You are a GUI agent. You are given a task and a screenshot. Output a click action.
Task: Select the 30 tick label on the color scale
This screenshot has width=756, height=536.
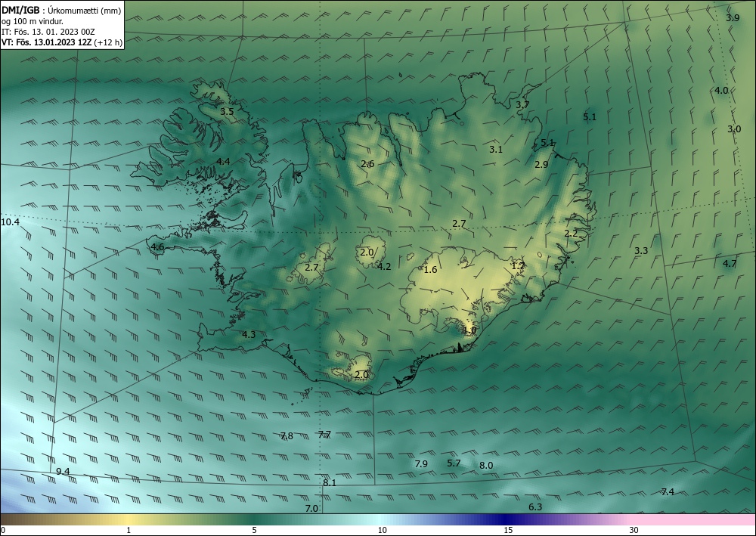point(634,530)
